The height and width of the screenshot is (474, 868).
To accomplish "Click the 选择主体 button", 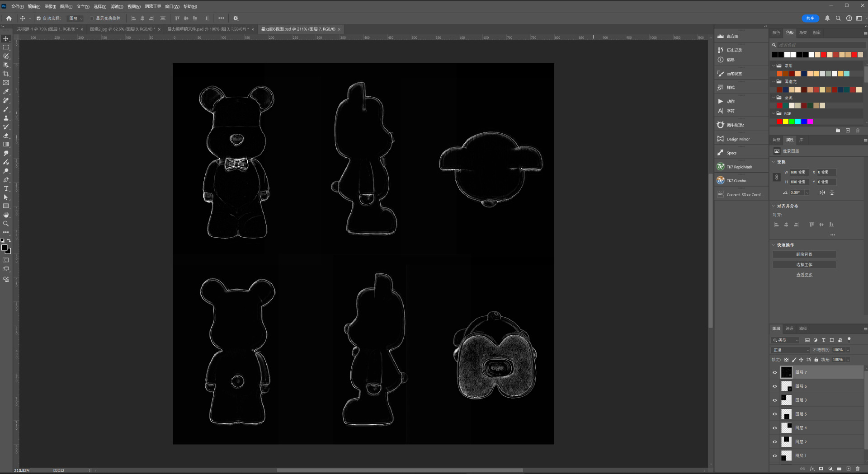I will pos(804,265).
